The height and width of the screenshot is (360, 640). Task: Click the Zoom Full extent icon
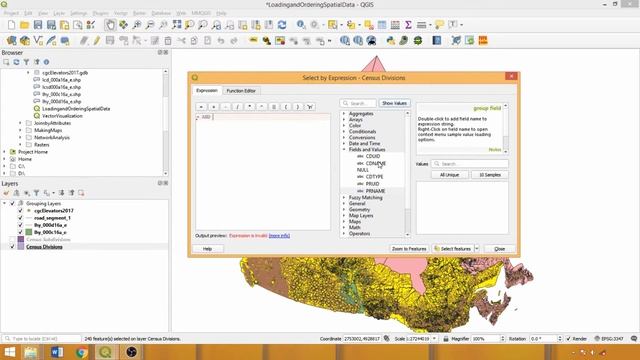(176, 25)
